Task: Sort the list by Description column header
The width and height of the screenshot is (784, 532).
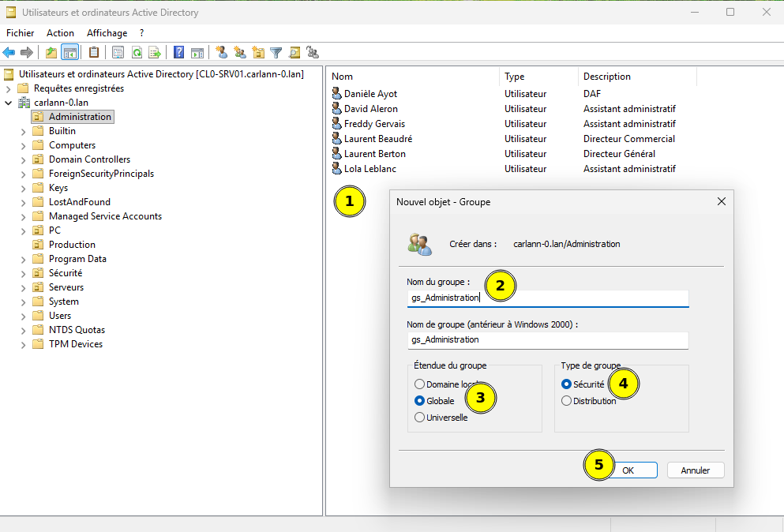Action: (637, 77)
